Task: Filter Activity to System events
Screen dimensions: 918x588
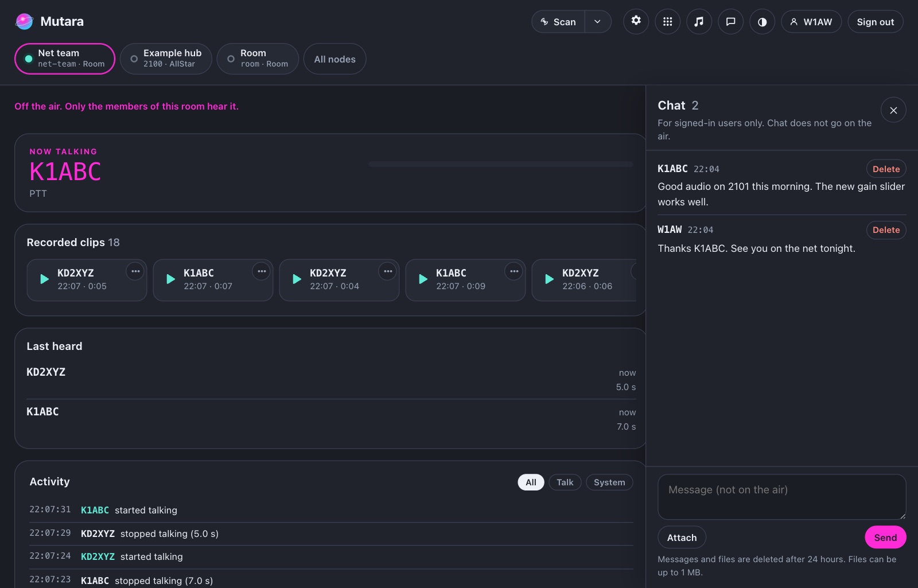Action: pos(609,482)
